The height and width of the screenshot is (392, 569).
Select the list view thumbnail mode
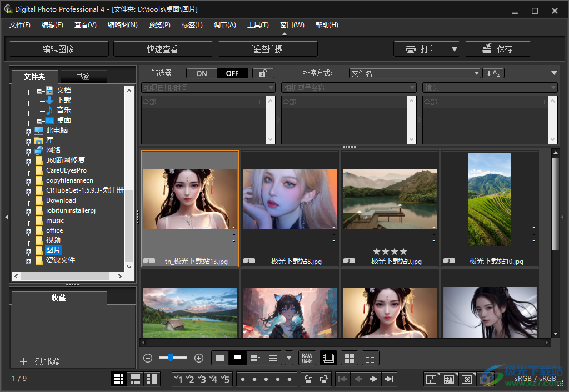click(x=272, y=358)
